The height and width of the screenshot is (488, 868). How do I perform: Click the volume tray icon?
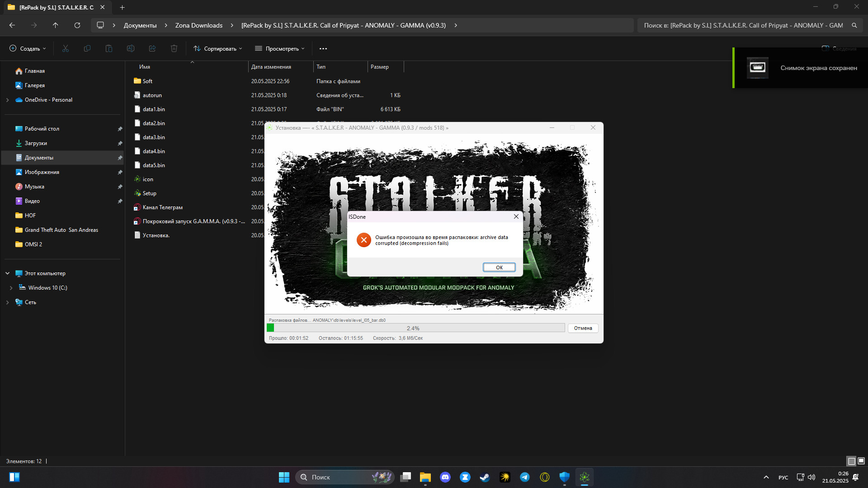[811, 477]
